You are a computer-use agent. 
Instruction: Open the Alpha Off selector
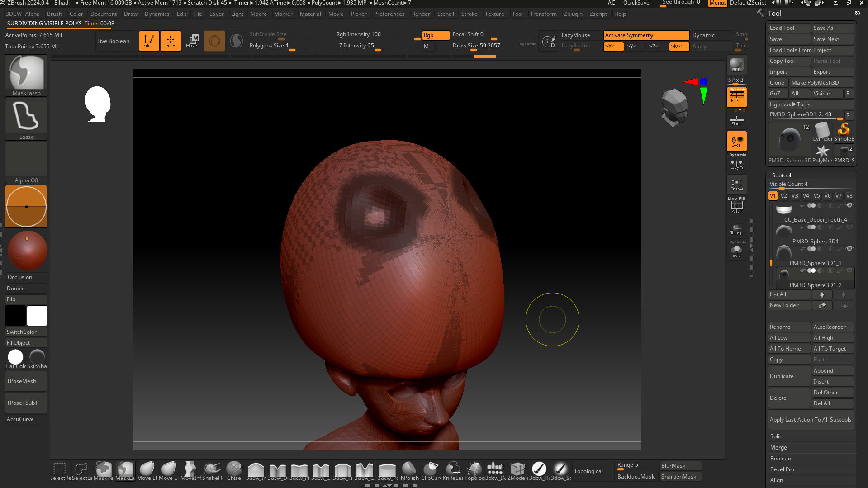[x=26, y=163]
